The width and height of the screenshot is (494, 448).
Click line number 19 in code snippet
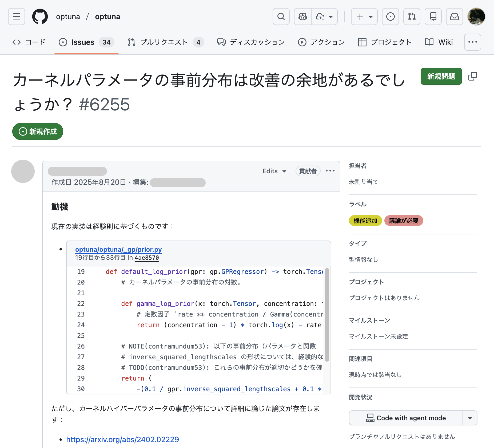81,271
